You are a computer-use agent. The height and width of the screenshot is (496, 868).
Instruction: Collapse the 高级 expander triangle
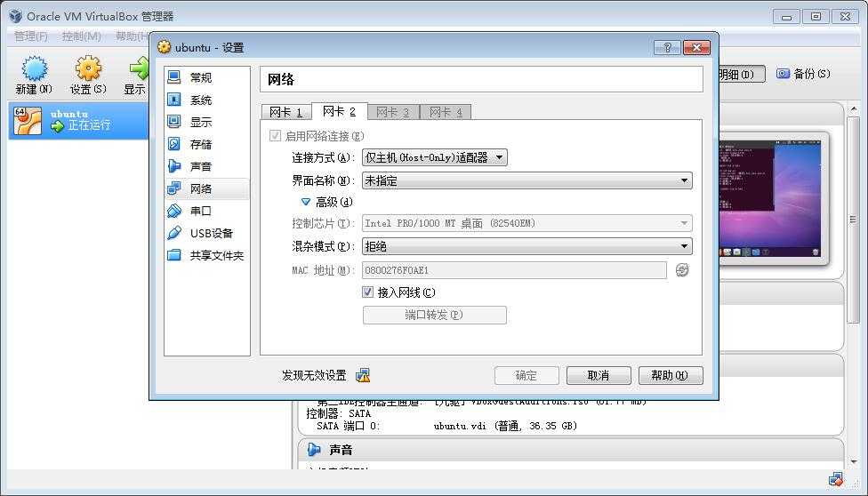[x=306, y=202]
